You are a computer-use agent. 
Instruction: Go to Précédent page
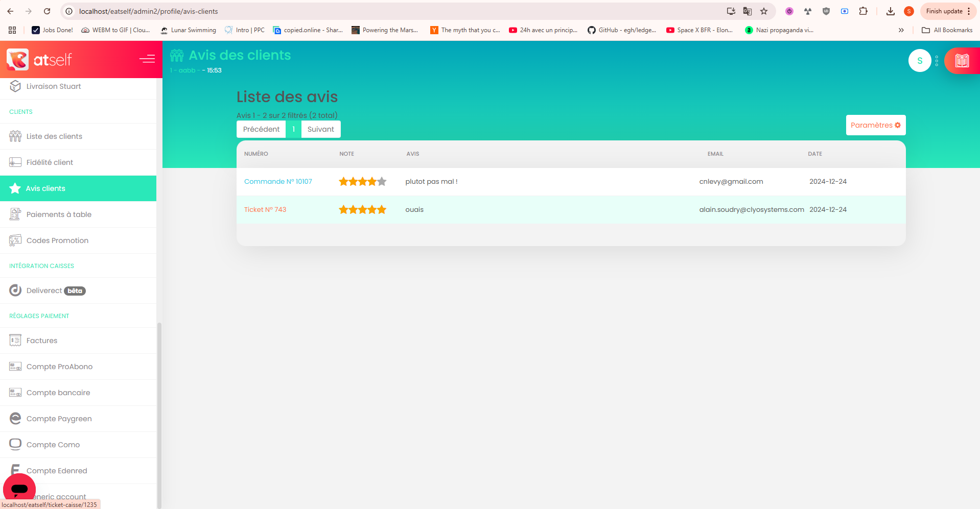[x=261, y=129]
